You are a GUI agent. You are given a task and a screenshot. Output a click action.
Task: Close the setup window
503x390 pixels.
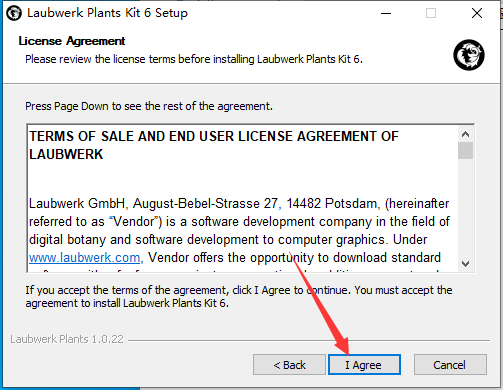pos(477,13)
